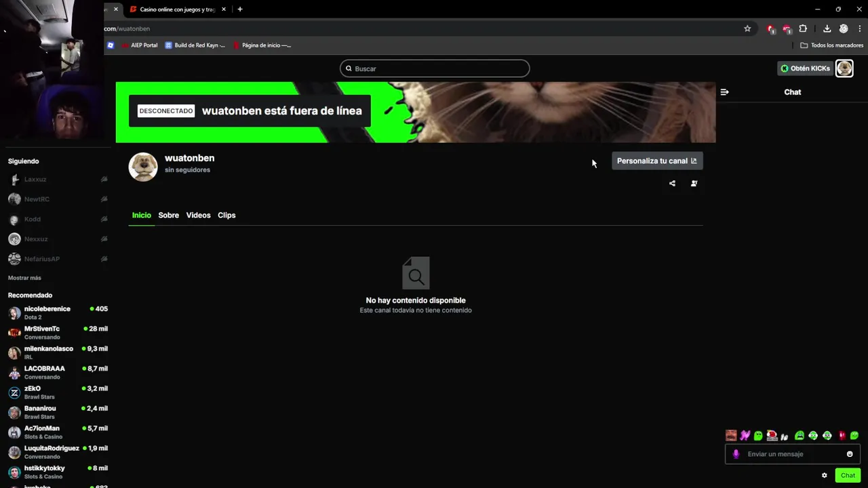Click the Enviar un mensaje input

tap(792, 454)
